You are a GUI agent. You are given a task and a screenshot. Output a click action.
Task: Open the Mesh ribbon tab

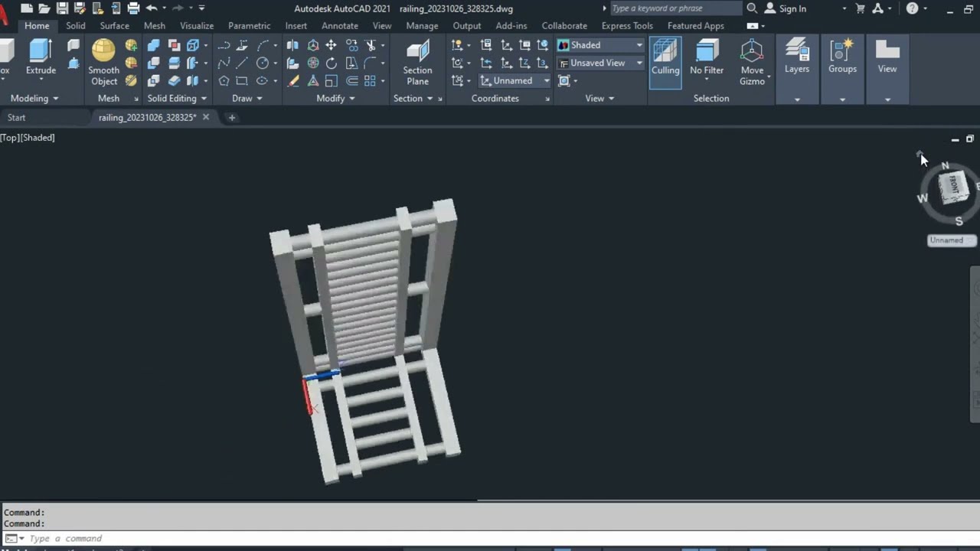[x=155, y=25]
